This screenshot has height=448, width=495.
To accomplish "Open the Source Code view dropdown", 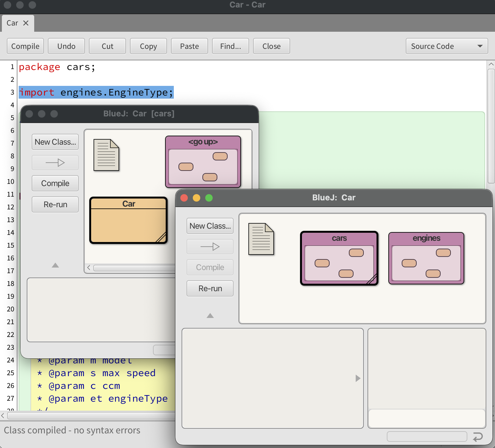I will click(446, 46).
